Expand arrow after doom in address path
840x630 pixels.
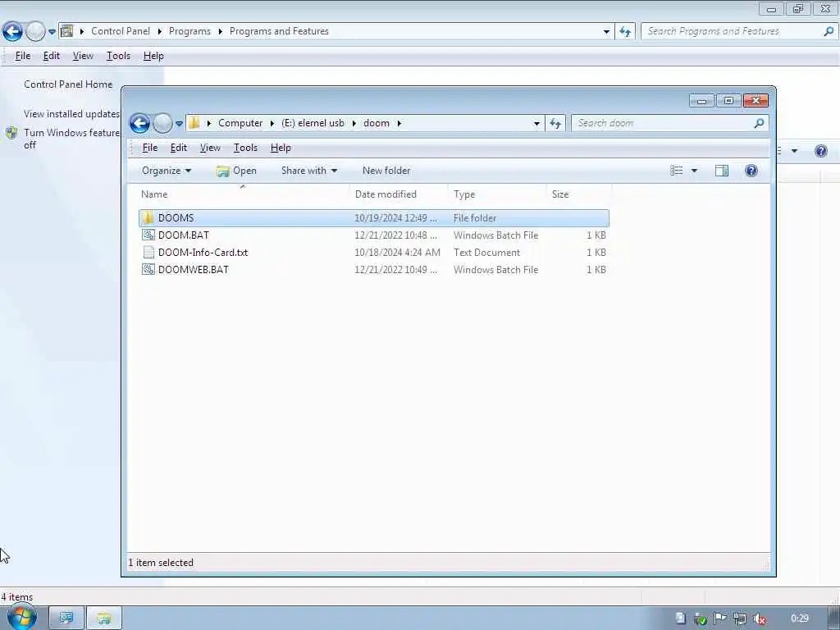click(399, 123)
